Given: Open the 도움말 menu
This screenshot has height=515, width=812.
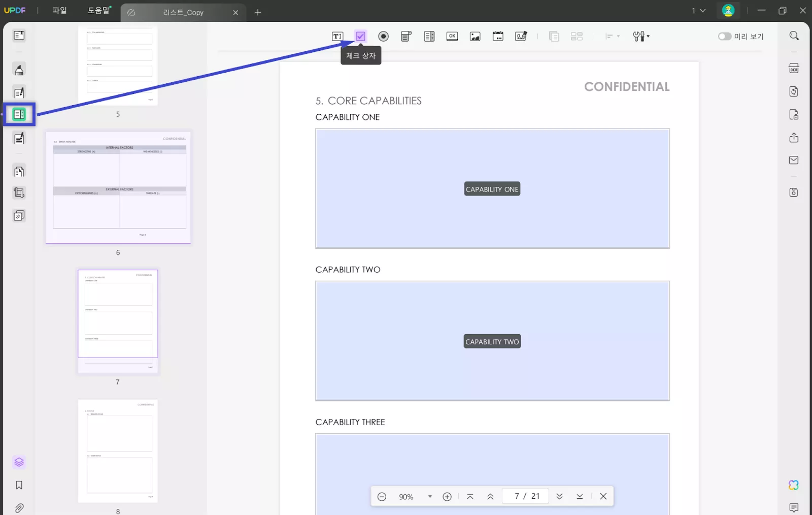Looking at the screenshot, I should pos(99,11).
